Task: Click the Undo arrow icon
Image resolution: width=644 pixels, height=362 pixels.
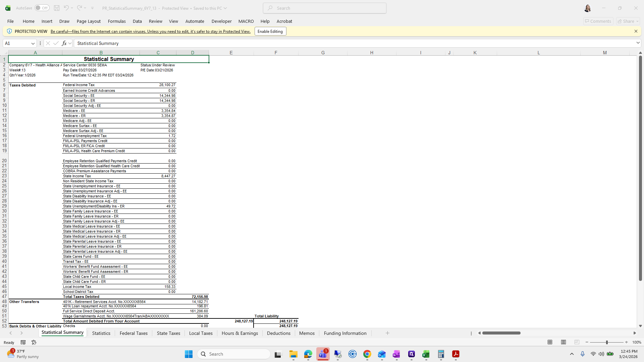Action: coord(66,8)
